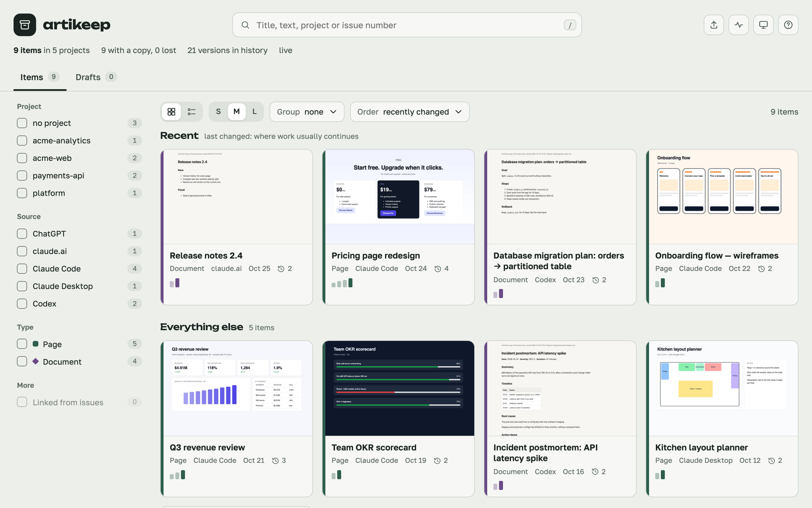
Task: Click the monitor display icon button
Action: (x=763, y=25)
